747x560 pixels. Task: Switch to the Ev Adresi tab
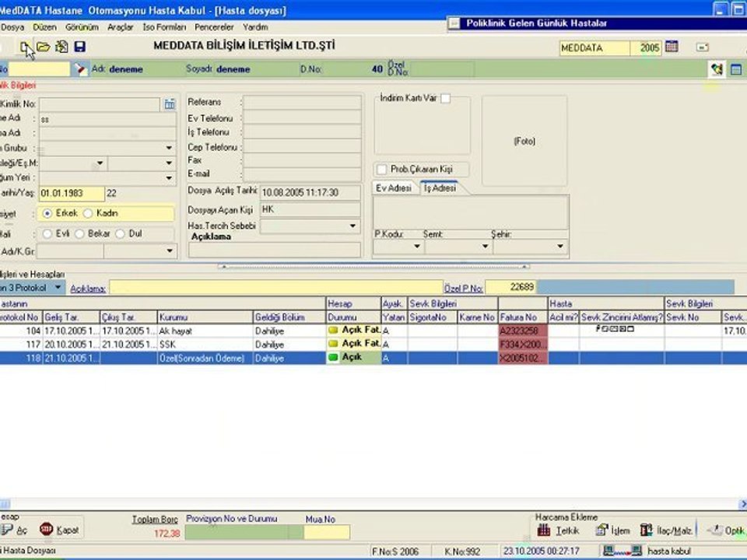pos(394,188)
